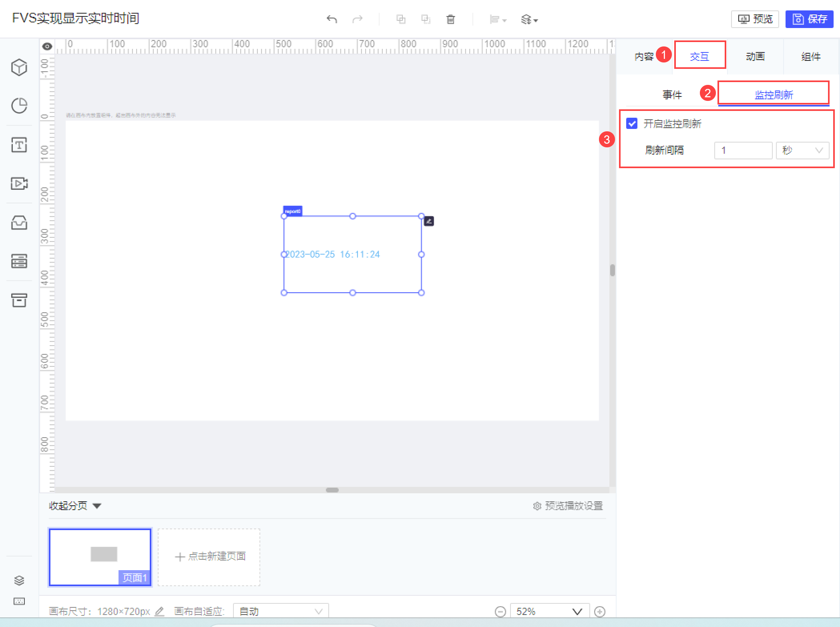Switch to the 事件 sub-tab

tap(671, 95)
